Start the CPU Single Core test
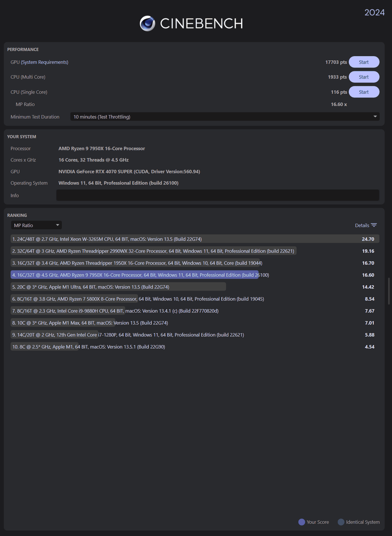Screen dimensions: 392x536 tap(364, 92)
